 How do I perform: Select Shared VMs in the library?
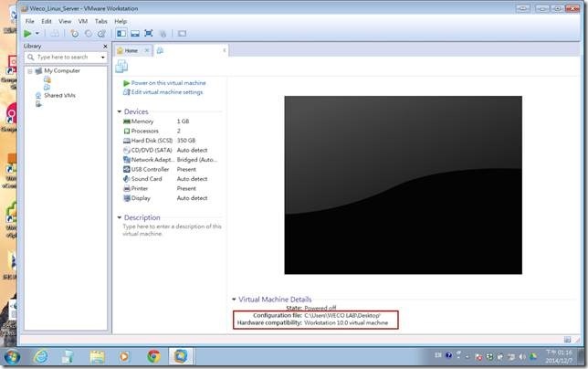point(59,95)
